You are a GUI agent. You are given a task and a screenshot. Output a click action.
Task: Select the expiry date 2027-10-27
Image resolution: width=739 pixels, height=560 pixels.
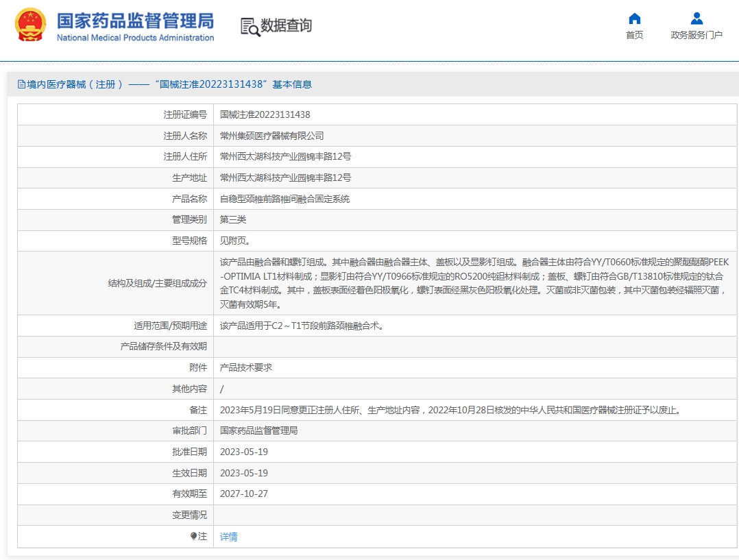(x=243, y=494)
